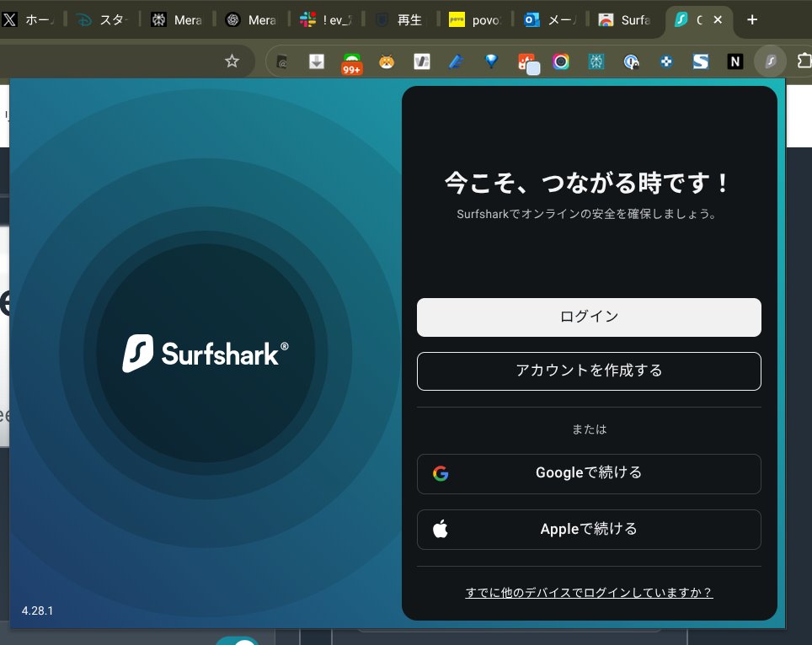
Task: Click the teal square bug-pattern extension icon
Action: pos(596,61)
